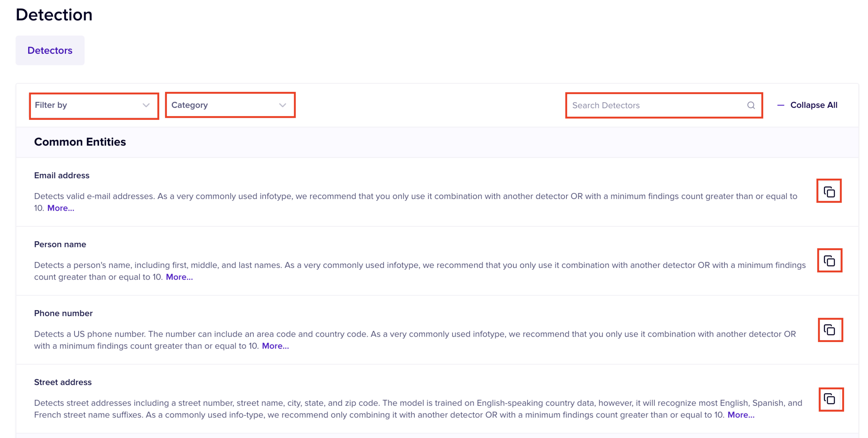Switch to the Detectors tab
This screenshot has height=438, width=868.
point(50,51)
